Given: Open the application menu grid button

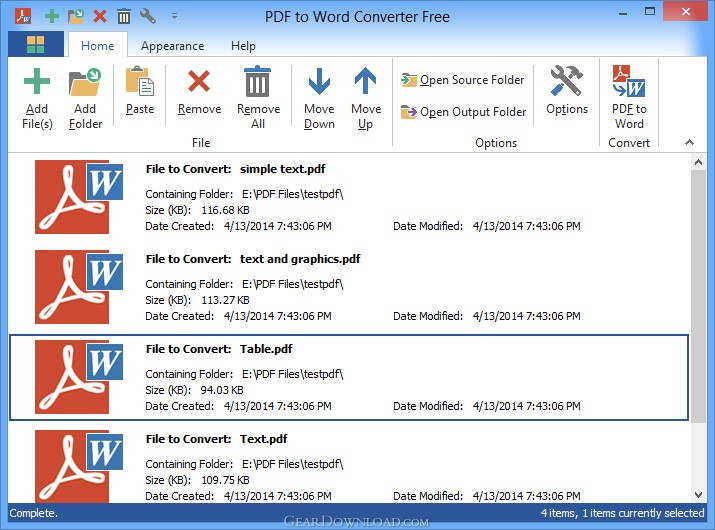Looking at the screenshot, I should click(x=36, y=45).
